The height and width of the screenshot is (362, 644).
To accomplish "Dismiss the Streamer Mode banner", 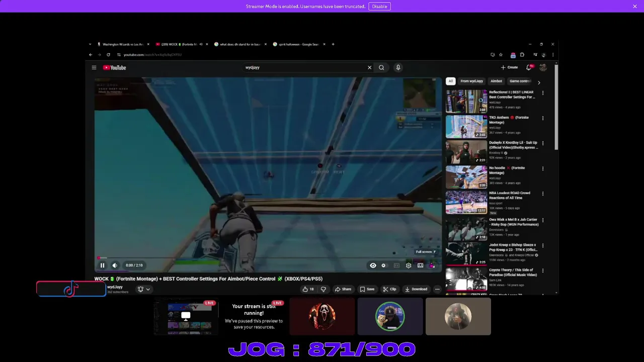I will pyautogui.click(x=635, y=7).
